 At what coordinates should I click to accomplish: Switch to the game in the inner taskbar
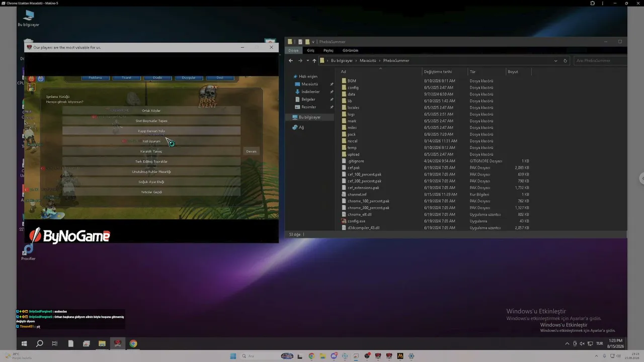point(118,344)
